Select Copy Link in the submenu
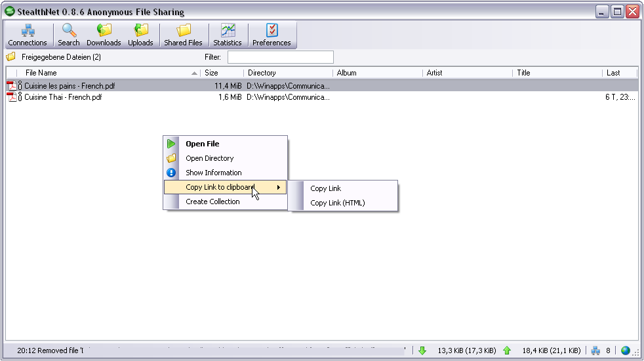 pos(343,188)
